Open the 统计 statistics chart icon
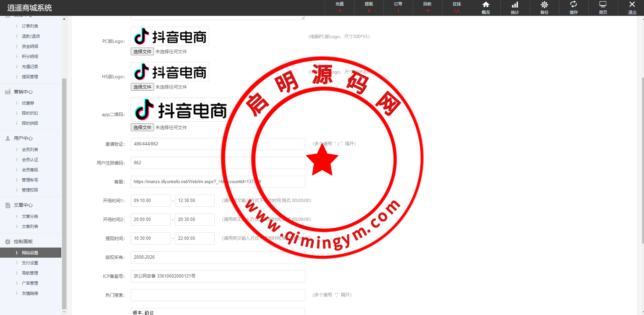Viewport: 644px width, 315px height. point(515,5)
